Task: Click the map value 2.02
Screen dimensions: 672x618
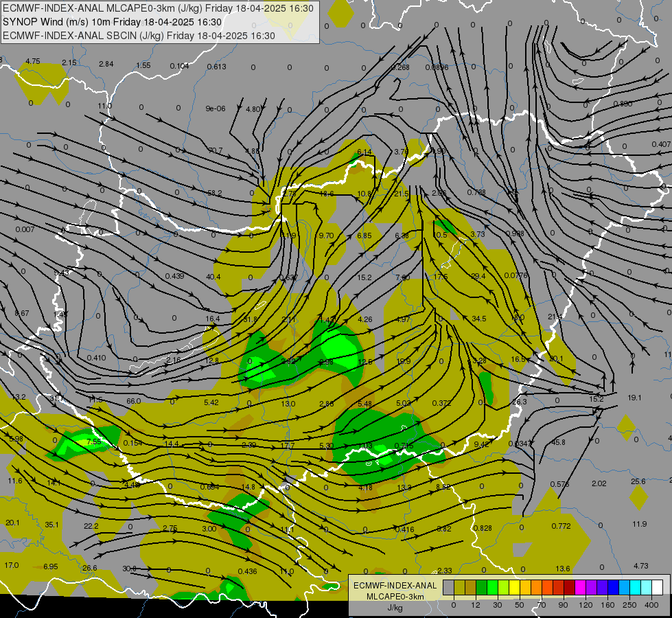Action: (599, 483)
